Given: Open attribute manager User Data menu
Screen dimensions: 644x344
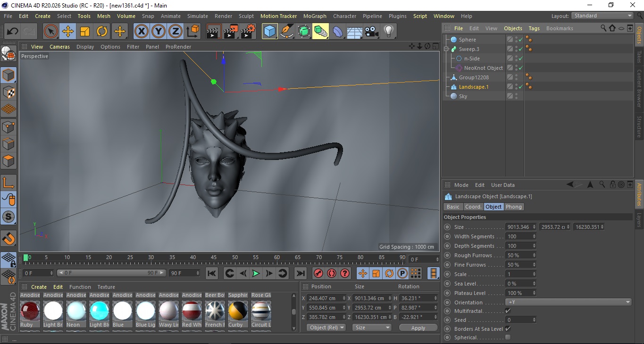Looking at the screenshot, I should click(x=503, y=185).
